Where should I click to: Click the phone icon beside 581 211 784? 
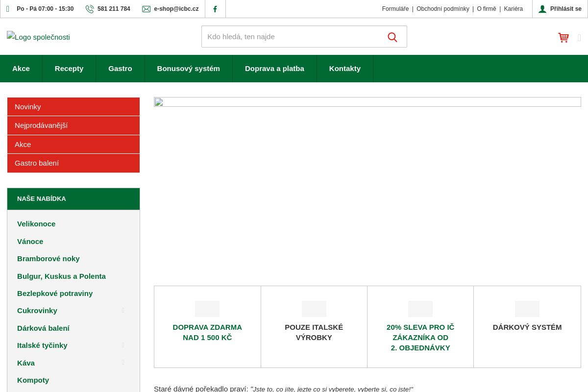[x=90, y=9]
